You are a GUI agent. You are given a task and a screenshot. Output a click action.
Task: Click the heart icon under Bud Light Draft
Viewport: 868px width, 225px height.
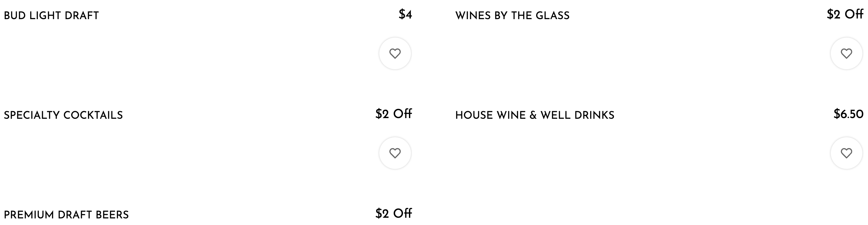tap(395, 53)
